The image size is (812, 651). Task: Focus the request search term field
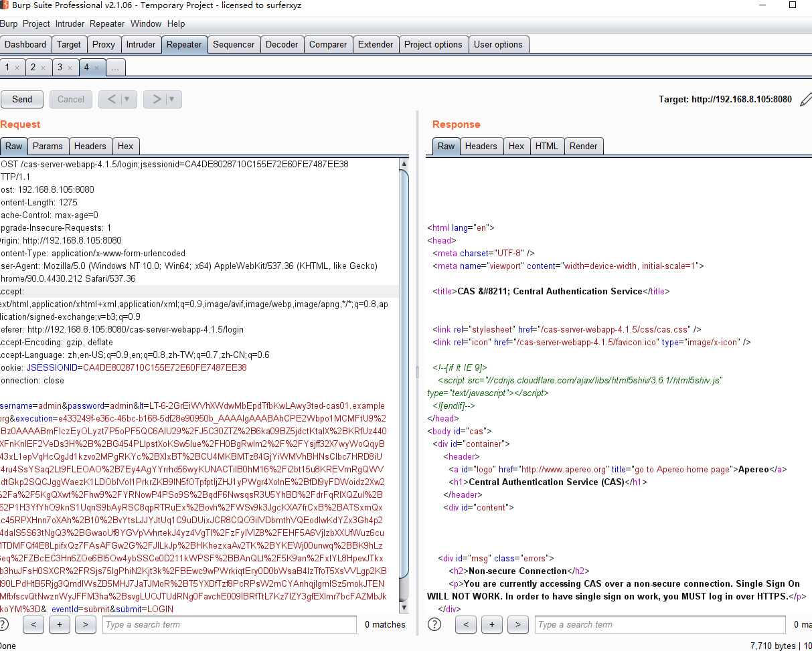230,624
